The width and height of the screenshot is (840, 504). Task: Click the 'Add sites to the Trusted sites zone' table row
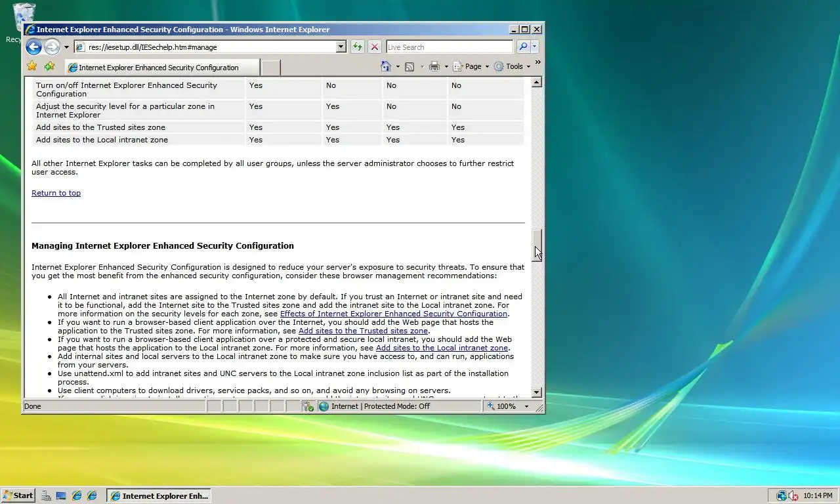[x=279, y=127]
